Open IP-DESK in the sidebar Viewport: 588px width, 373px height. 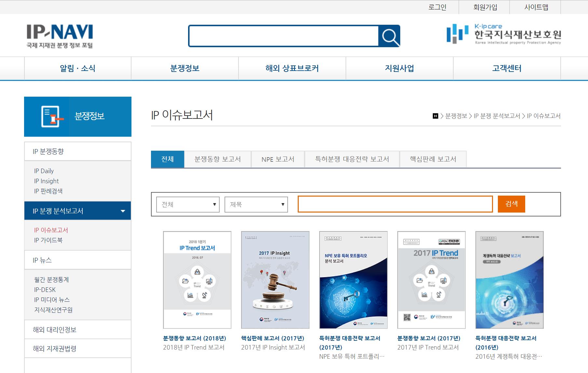45,290
